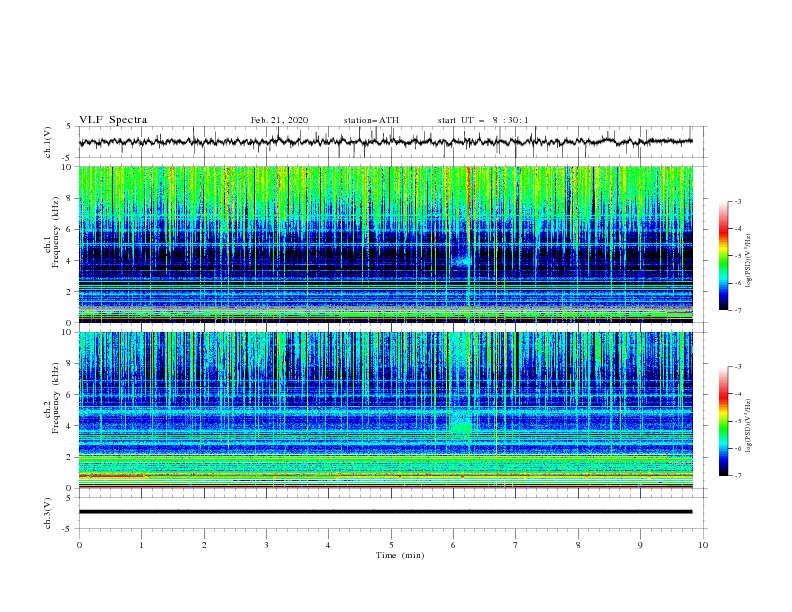This screenshot has height=612, width=792.
Task: Click the "ch.3(V)" axis label
Action: click(x=48, y=513)
